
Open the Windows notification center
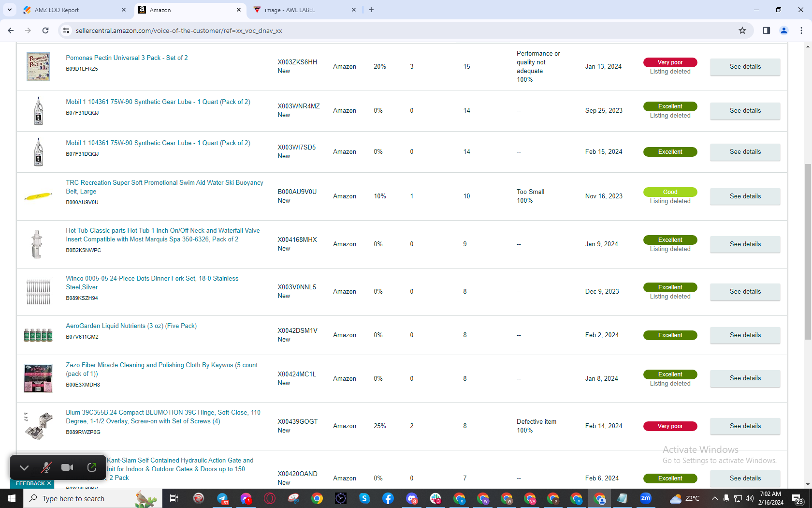[x=798, y=498]
